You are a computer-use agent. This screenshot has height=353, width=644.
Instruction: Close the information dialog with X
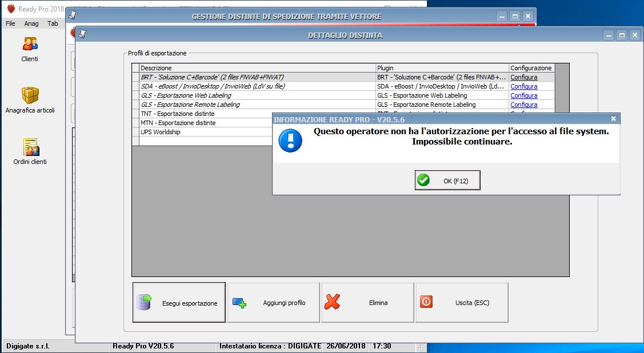click(613, 119)
